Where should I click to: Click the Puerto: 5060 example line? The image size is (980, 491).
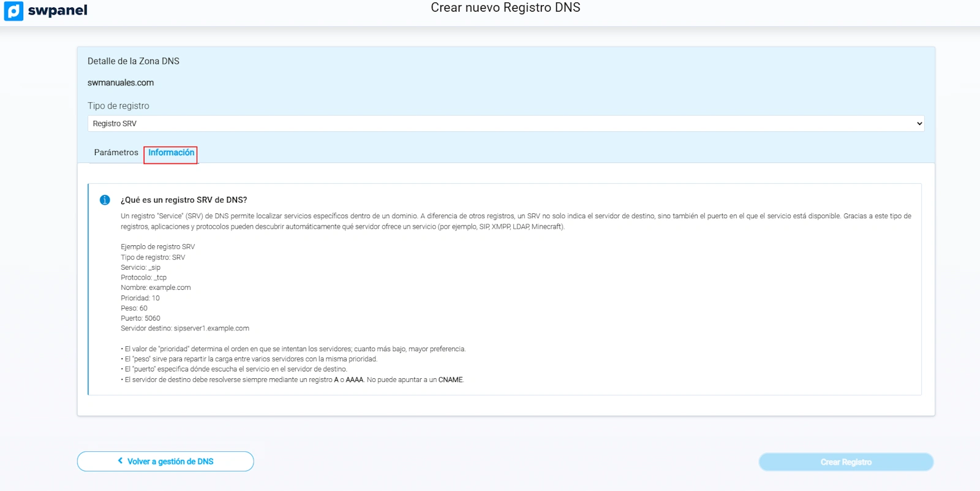(x=140, y=318)
